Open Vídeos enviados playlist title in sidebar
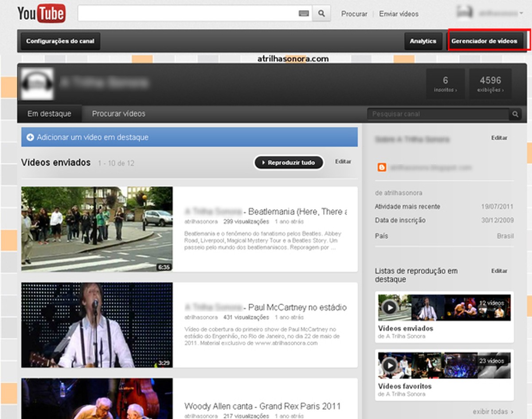The width and height of the screenshot is (532, 419). [406, 329]
